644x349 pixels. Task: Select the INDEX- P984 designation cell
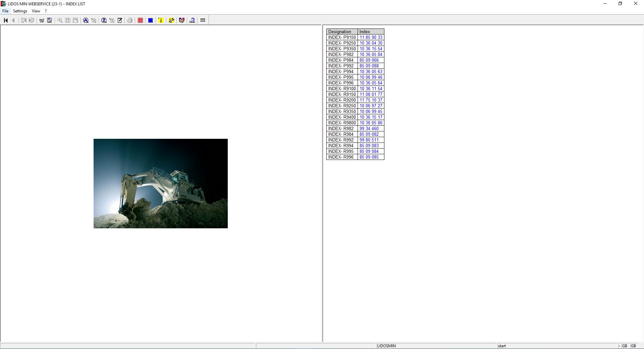point(342,60)
